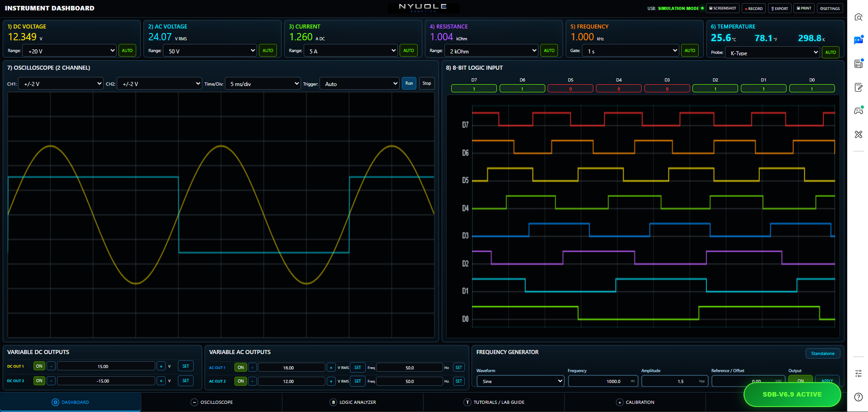Start recording with the Record button
The image size is (868, 412).
pos(754,8)
